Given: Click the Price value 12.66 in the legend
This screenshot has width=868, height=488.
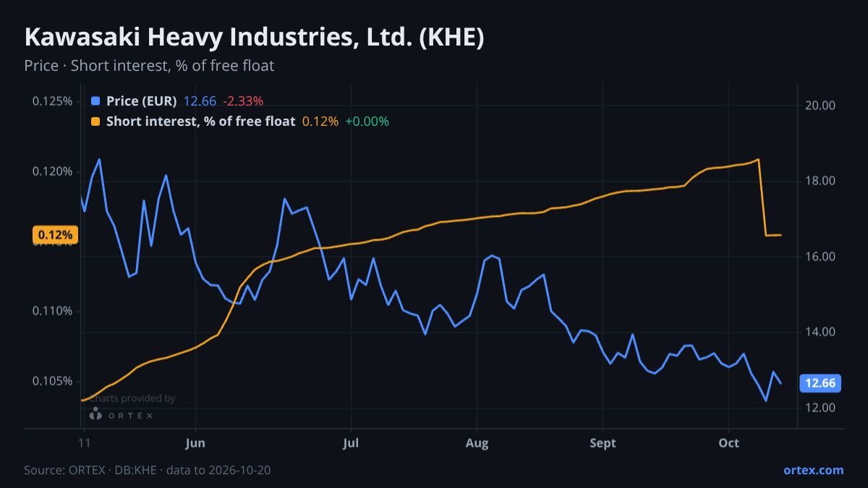Looking at the screenshot, I should pyautogui.click(x=200, y=101).
